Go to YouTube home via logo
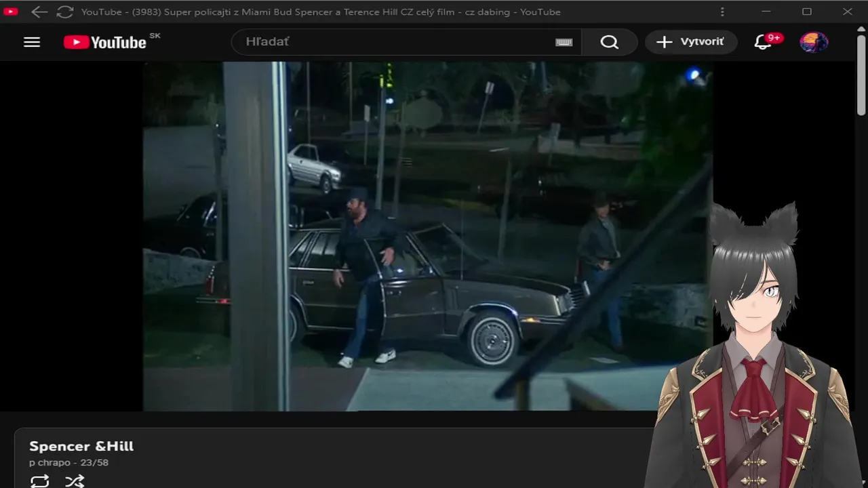This screenshot has width=868, height=488. [105, 42]
